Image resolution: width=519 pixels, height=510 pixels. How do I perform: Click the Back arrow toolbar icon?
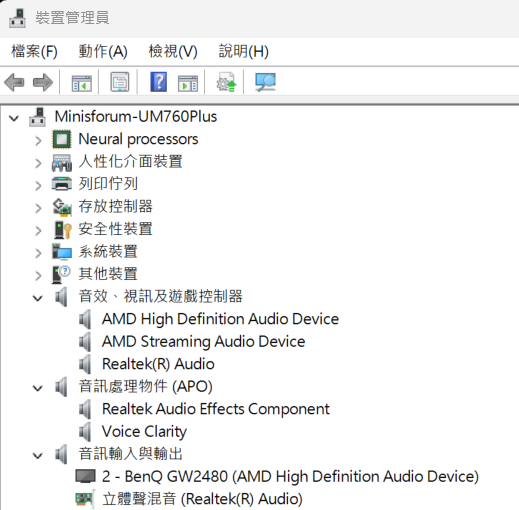14,82
